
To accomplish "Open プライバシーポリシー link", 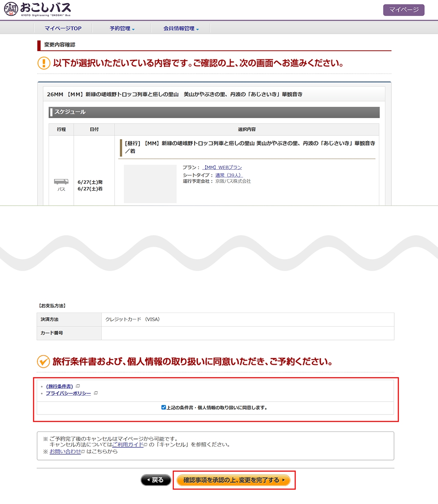I will [68, 393].
